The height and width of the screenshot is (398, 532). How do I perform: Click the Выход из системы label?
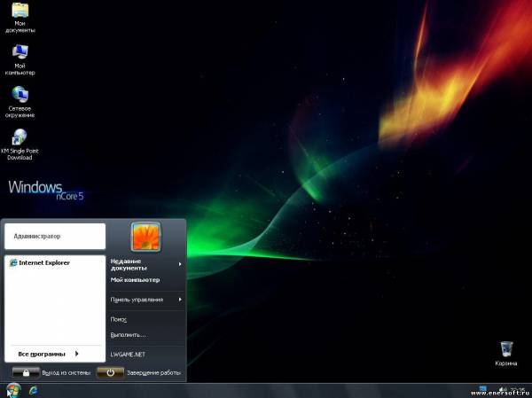(66, 373)
